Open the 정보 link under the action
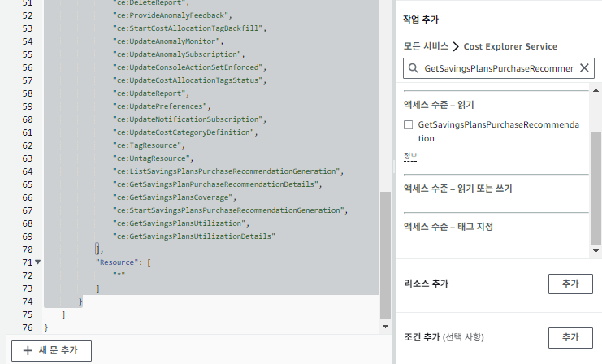 410,156
